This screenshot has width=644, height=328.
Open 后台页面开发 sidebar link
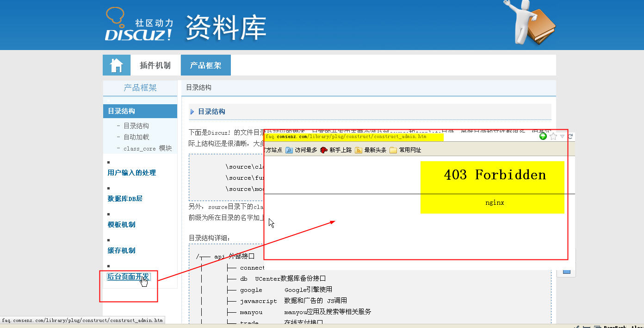(128, 277)
